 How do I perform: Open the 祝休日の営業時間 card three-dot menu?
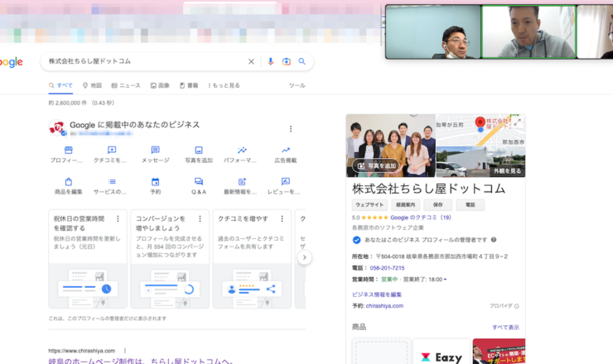tap(118, 218)
